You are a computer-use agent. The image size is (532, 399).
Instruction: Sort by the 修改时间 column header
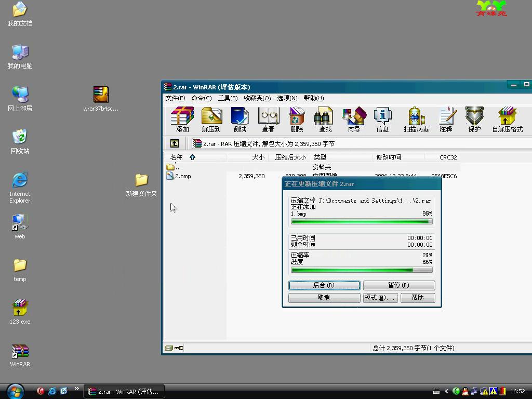[x=398, y=157]
